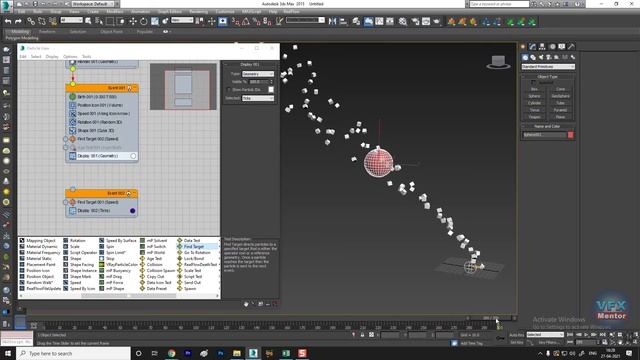
Task: Click the Cylinder primitive button
Action: pos(534,103)
